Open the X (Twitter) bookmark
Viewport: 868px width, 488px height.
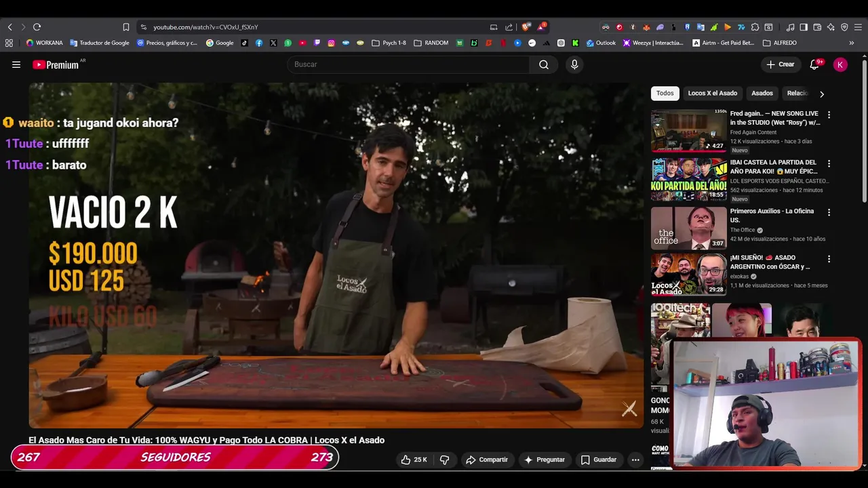(x=273, y=43)
